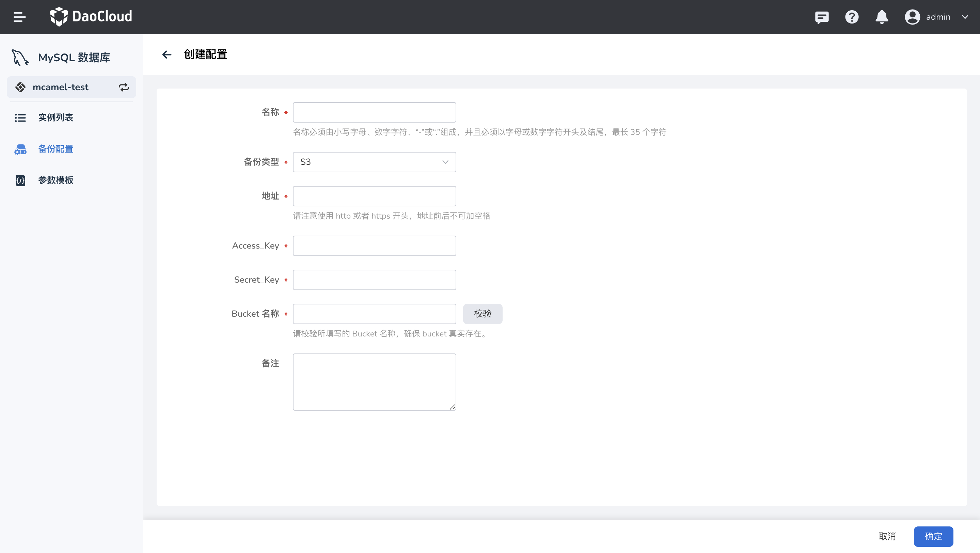Click the back arrow beside 创建配置
This screenshot has height=553, width=980.
pyautogui.click(x=167, y=54)
